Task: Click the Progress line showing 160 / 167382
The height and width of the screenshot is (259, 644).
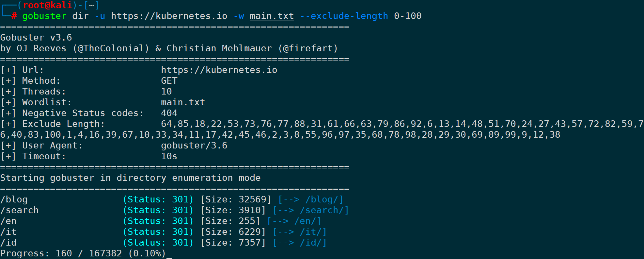Action: (x=83, y=253)
